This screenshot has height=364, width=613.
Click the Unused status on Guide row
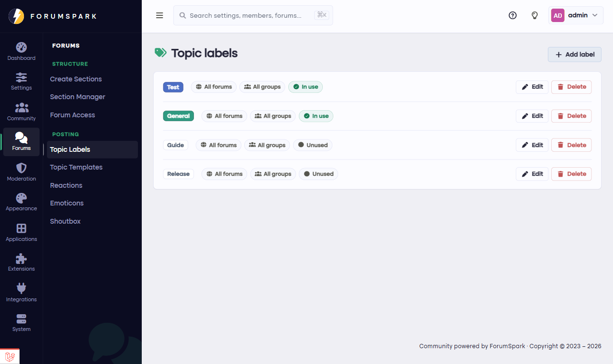click(x=313, y=145)
